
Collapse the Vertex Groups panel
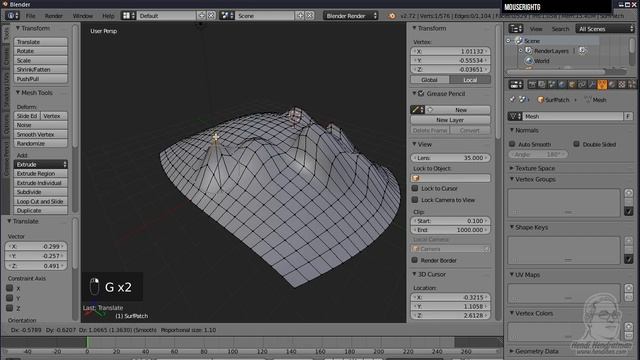click(511, 179)
